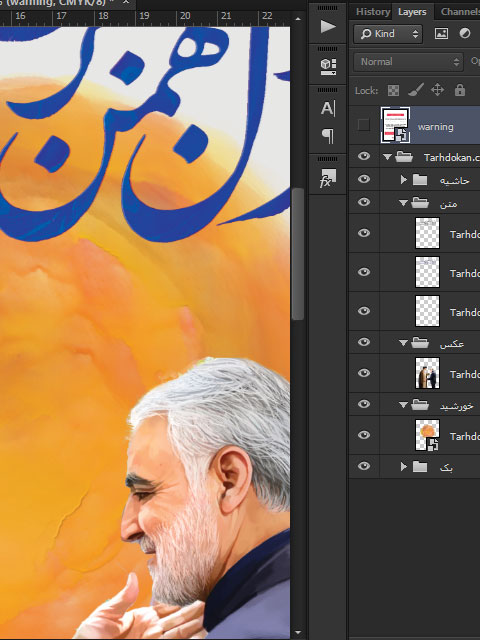The width and height of the screenshot is (480, 640).
Task: Collapse the عکس group
Action: click(403, 343)
